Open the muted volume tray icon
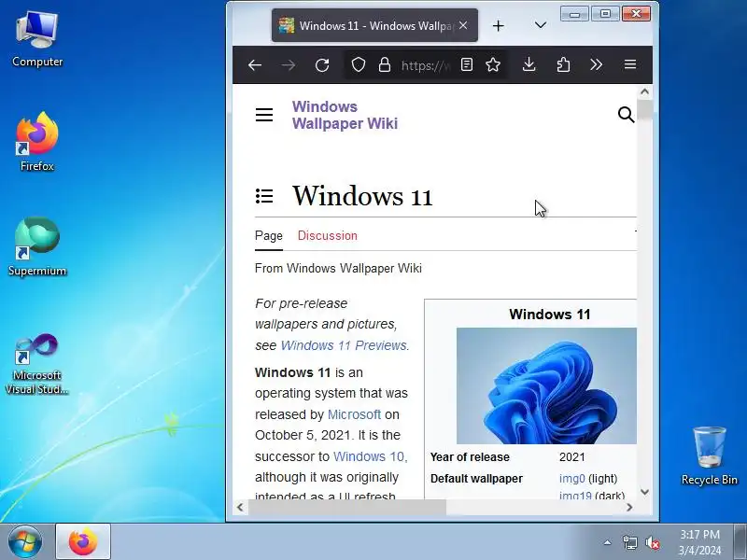 652,542
